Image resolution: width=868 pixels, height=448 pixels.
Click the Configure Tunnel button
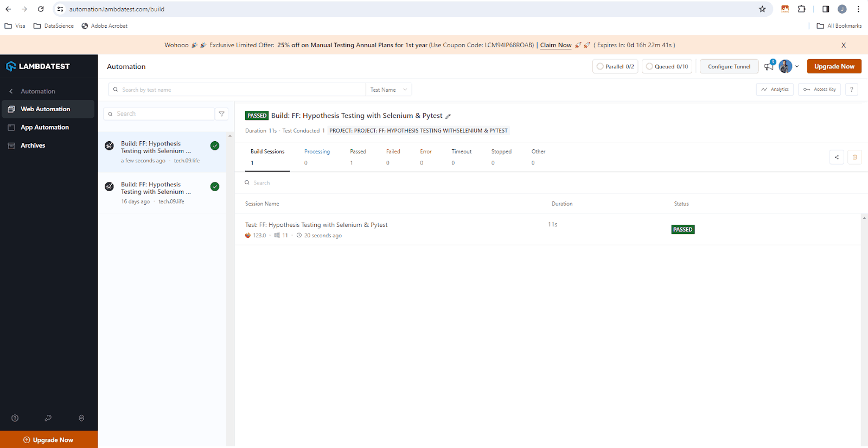tap(729, 67)
